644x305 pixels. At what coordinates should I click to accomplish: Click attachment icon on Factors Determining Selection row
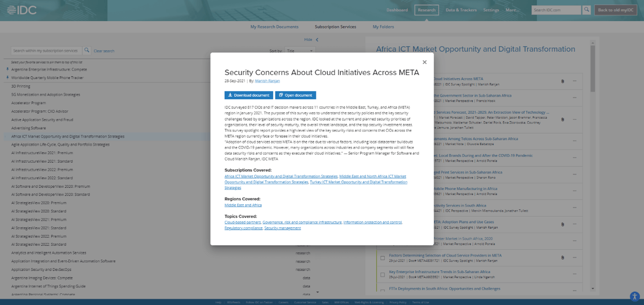pos(562,258)
